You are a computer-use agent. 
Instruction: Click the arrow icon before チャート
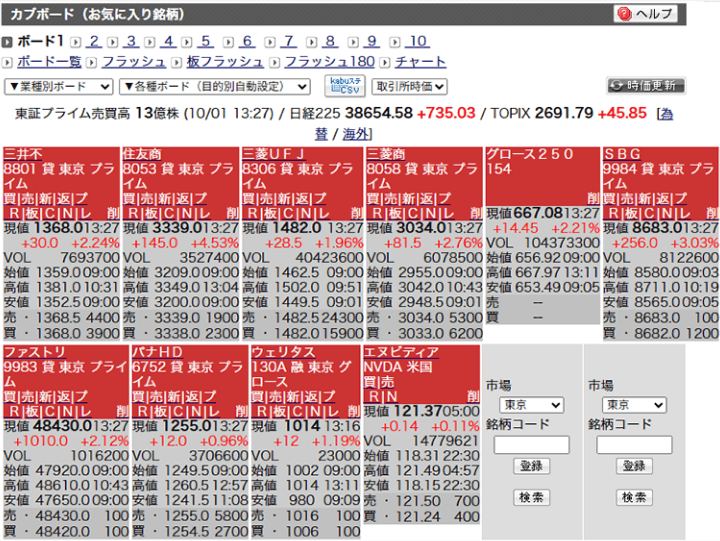(385, 62)
